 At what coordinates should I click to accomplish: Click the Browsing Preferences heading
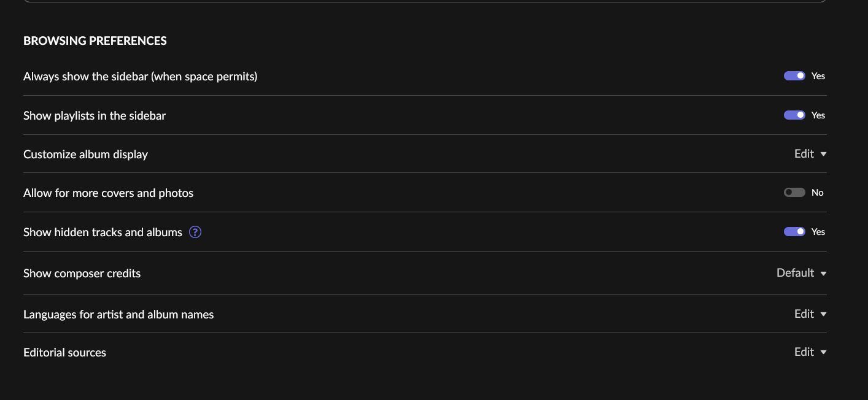point(95,40)
